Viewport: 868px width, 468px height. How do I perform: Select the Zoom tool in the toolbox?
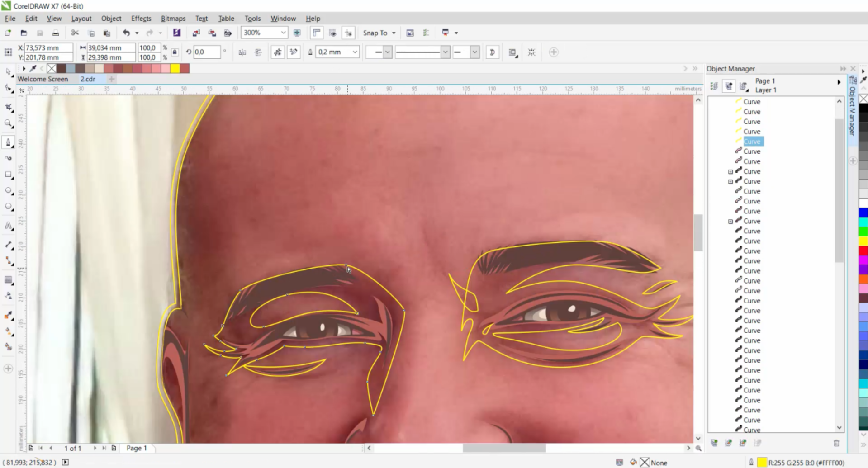(x=8, y=123)
